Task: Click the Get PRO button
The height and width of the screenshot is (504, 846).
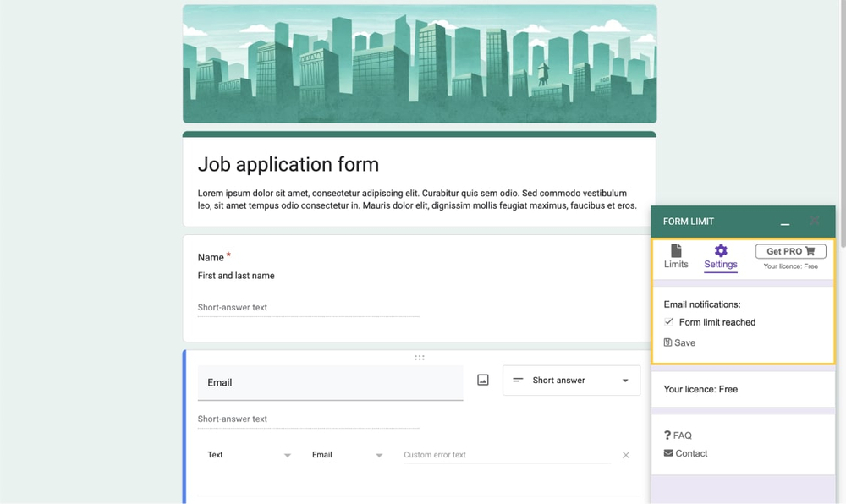Action: point(790,251)
